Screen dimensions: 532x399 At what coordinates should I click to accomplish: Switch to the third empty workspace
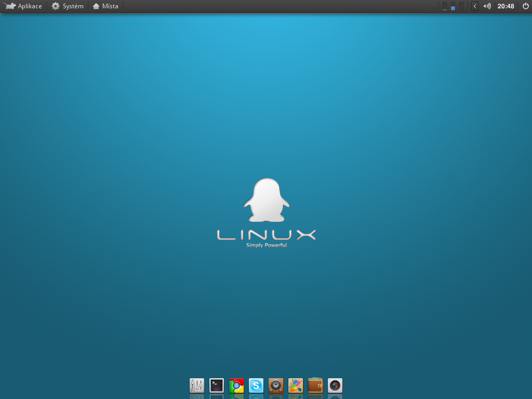[461, 6]
